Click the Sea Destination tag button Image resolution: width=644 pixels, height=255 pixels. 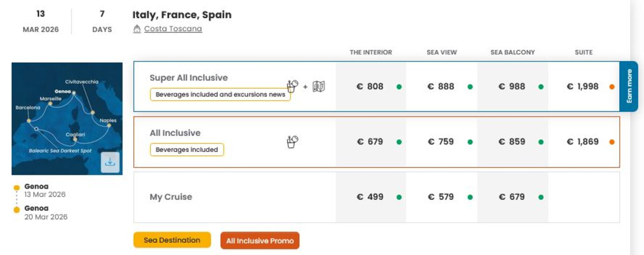[172, 240]
